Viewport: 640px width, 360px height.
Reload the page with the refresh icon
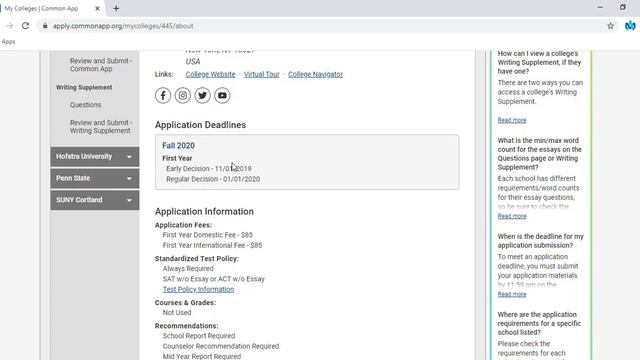(x=25, y=26)
